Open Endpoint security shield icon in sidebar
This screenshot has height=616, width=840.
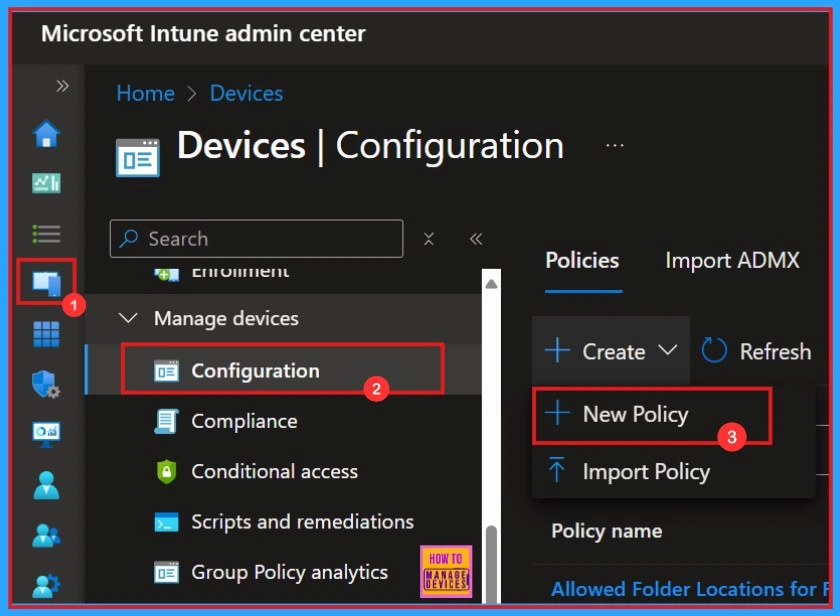[46, 384]
